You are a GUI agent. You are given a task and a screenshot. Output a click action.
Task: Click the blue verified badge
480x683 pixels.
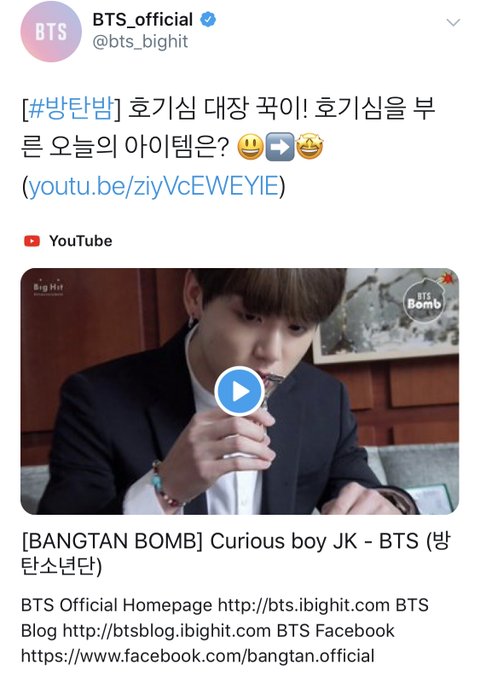[x=208, y=20]
